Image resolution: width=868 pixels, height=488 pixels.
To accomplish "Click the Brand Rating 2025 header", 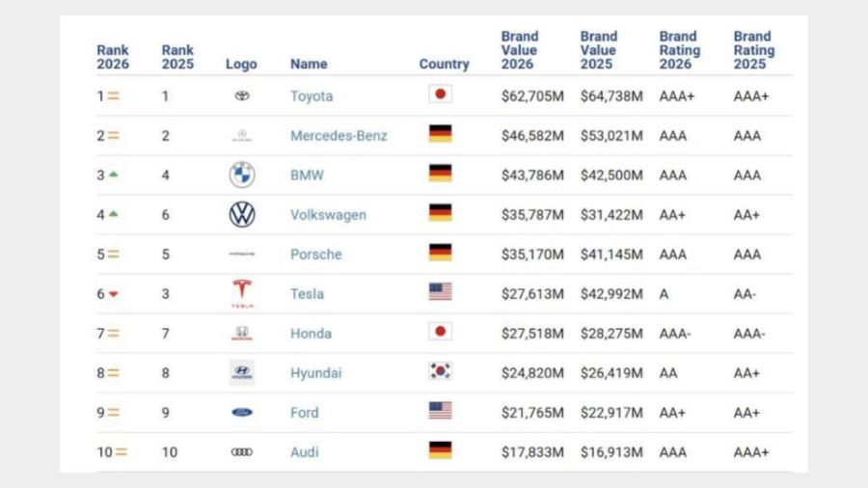I will point(753,50).
